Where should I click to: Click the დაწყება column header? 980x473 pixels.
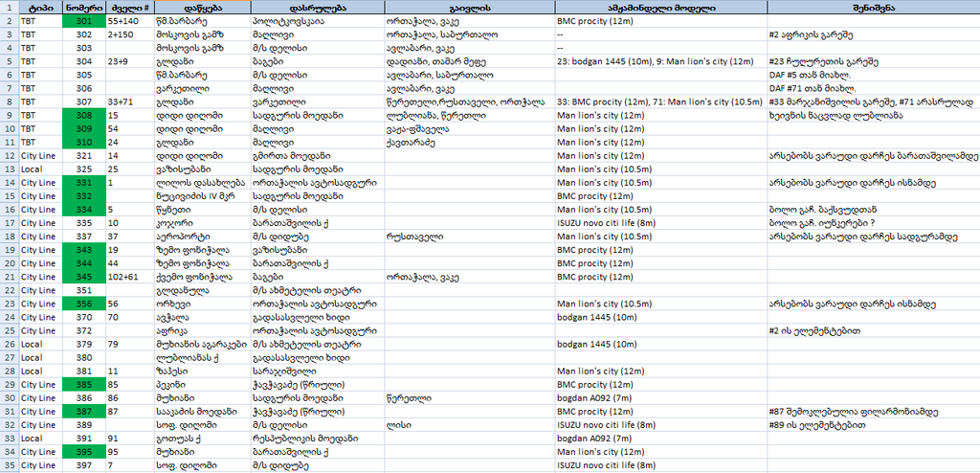tap(202, 8)
